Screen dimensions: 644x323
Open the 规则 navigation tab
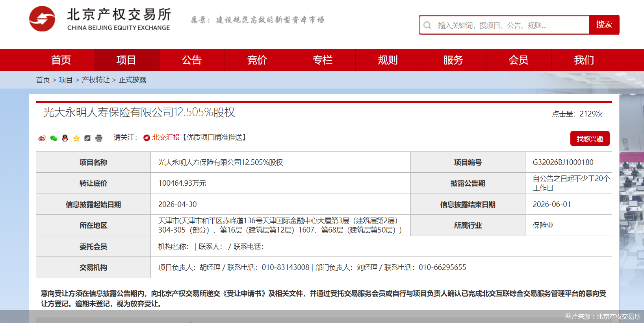click(388, 60)
